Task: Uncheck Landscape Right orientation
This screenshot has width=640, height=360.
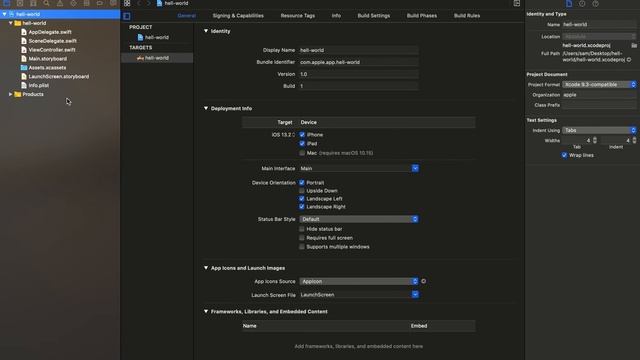Action: pos(302,207)
